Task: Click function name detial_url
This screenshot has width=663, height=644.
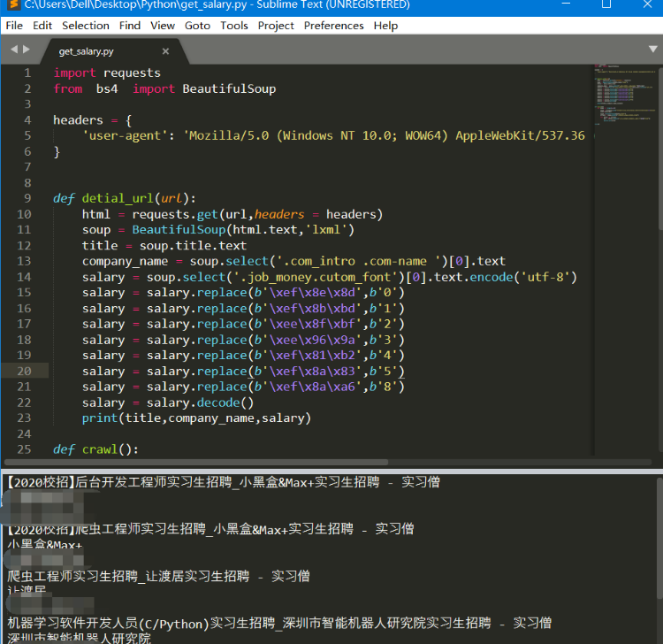Action: (118, 198)
